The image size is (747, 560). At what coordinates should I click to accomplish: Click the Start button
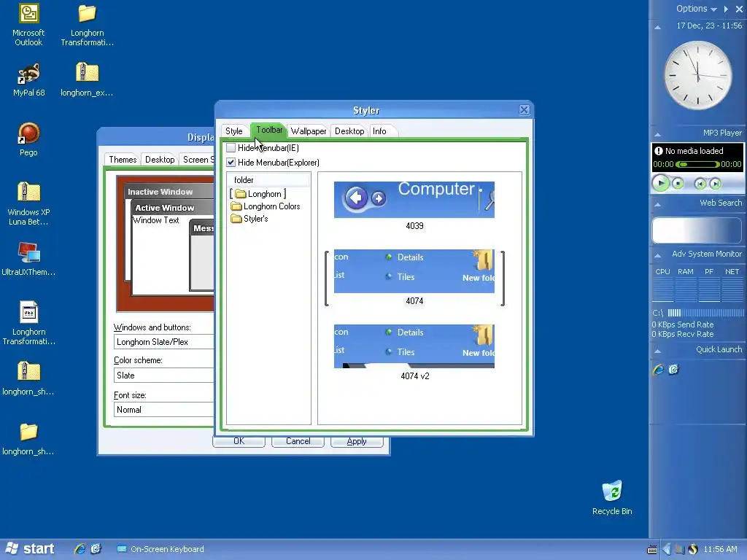30,549
